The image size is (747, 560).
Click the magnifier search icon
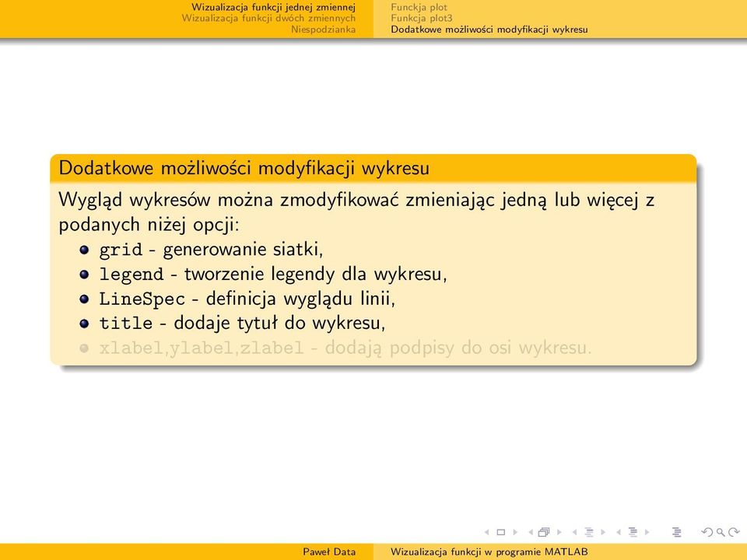[x=721, y=532]
